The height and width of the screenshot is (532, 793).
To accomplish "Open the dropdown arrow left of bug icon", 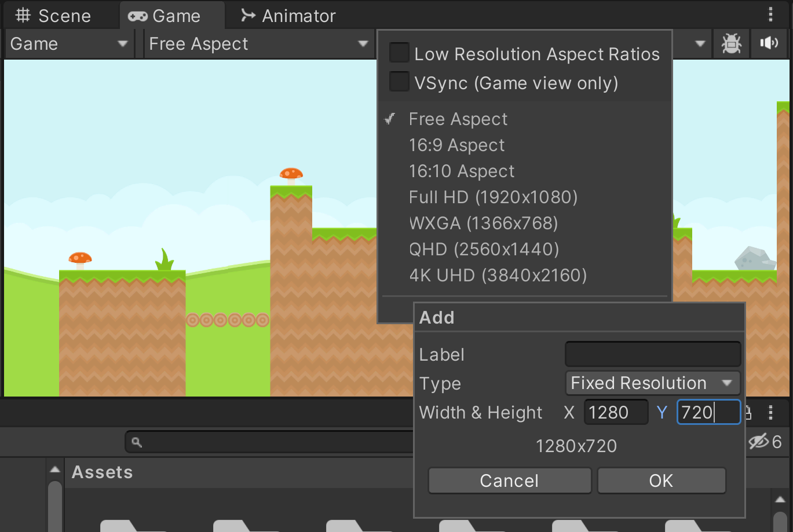I will (700, 44).
